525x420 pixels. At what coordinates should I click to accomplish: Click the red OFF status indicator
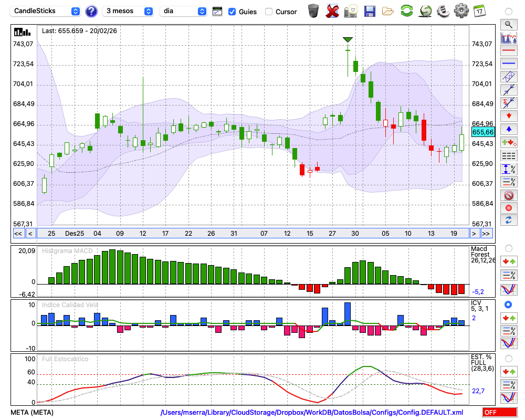pyautogui.click(x=499, y=413)
